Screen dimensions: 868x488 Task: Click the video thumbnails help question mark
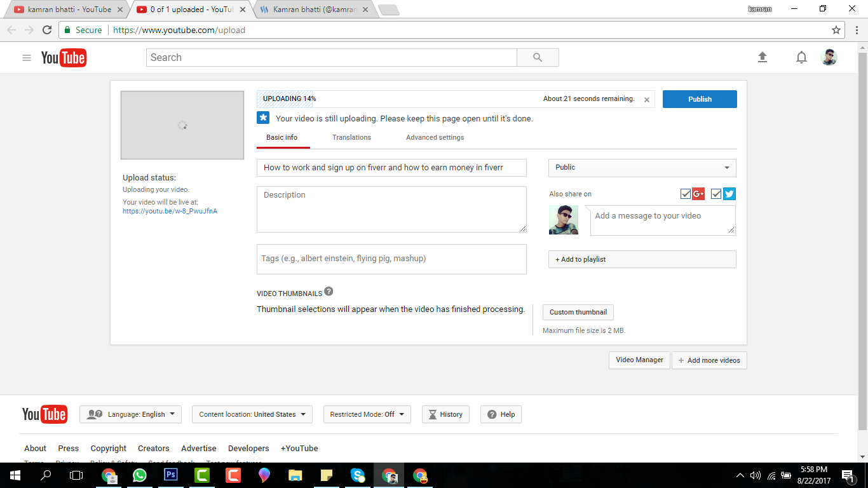[329, 292]
